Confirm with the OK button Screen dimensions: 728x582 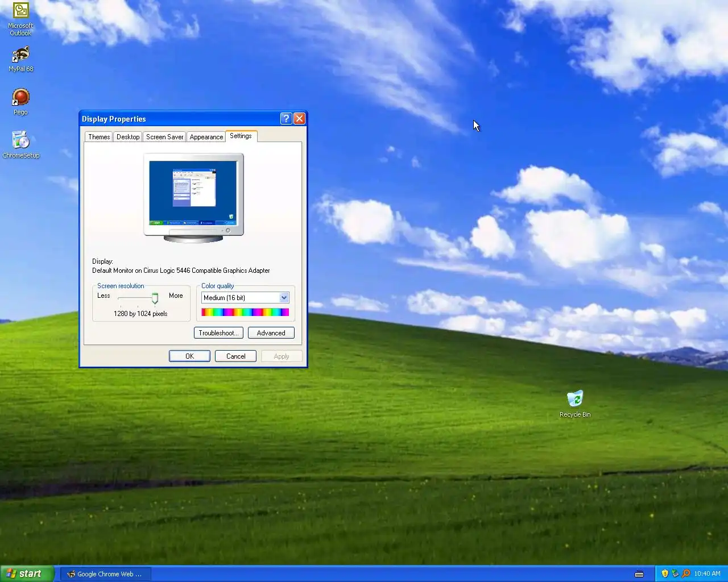pos(189,356)
